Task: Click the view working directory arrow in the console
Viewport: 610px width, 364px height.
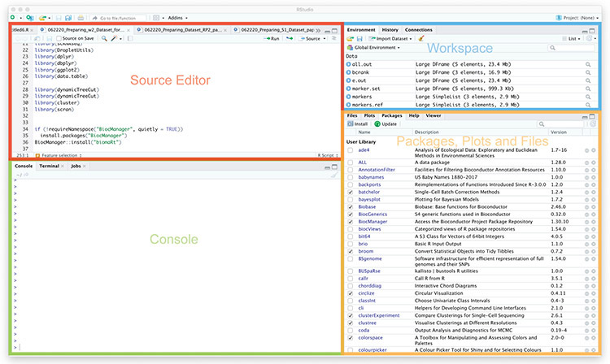Action: [x=26, y=175]
